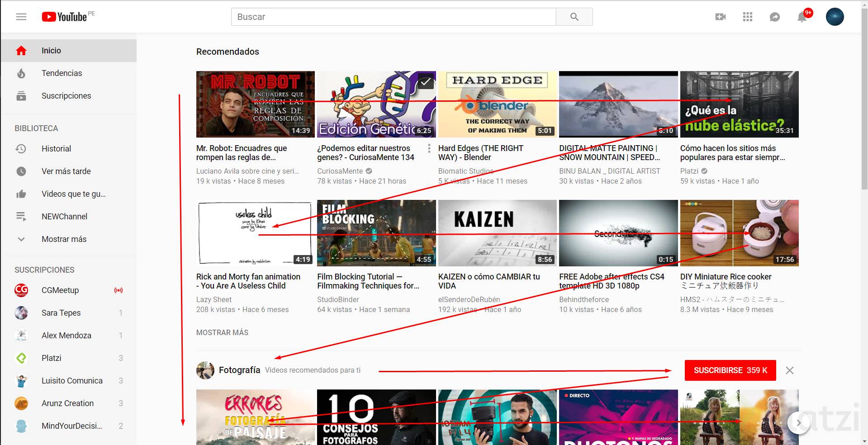868x445 pixels.
Task: Open the DIY Miniature Rice cooker thumbnail
Action: coord(740,233)
